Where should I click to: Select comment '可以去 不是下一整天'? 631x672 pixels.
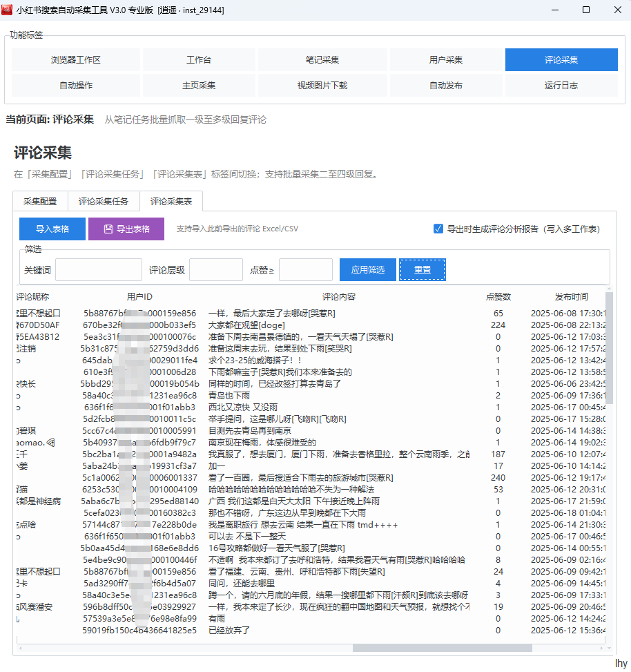click(247, 536)
